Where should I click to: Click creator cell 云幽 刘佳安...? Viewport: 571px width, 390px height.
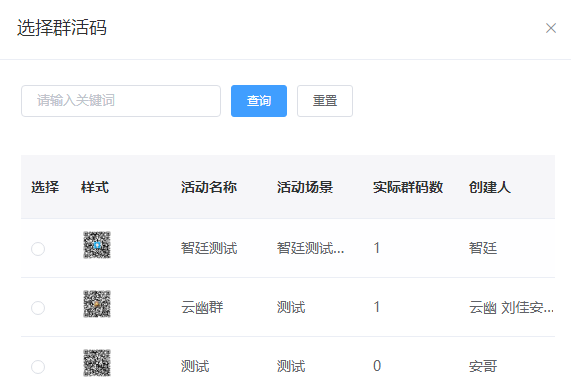click(511, 307)
